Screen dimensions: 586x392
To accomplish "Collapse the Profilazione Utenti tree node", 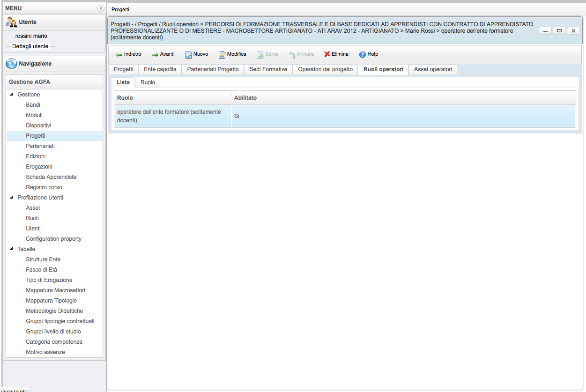I will click(12, 198).
